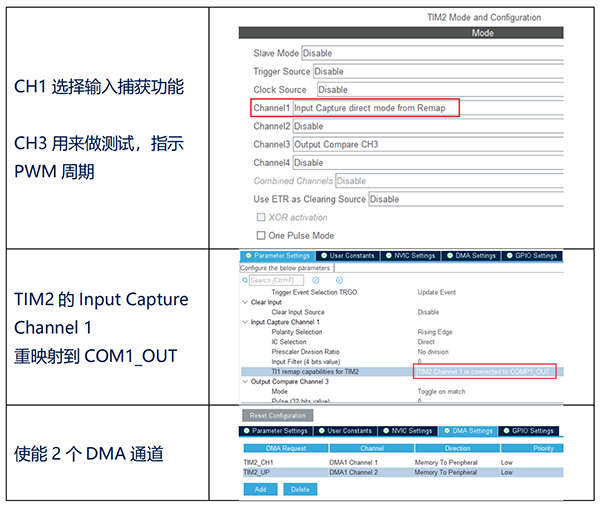
Task: Click the Delete DMA request button
Action: pos(300,489)
